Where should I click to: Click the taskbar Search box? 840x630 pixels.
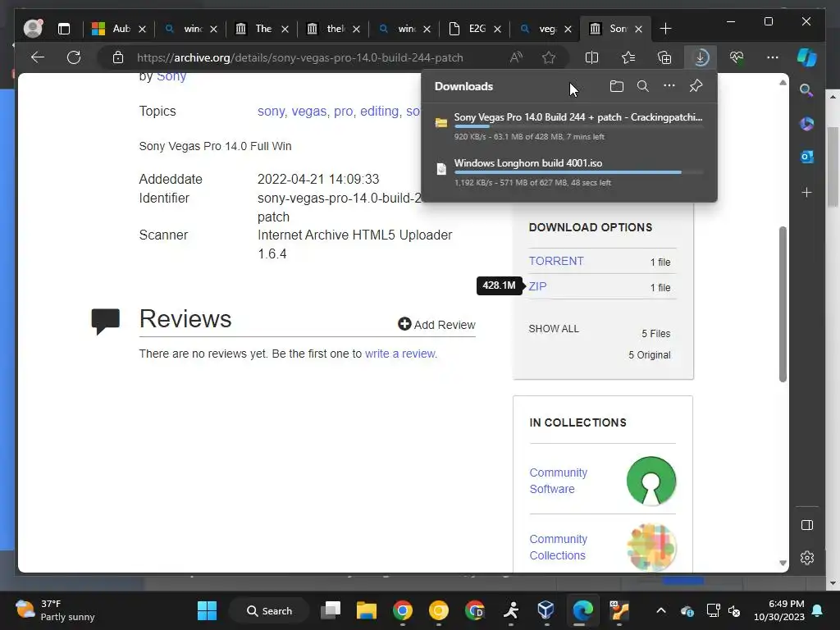(269, 610)
